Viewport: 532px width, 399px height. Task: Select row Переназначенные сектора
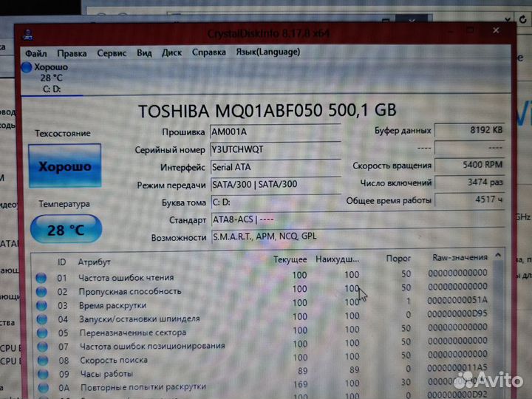(263, 330)
